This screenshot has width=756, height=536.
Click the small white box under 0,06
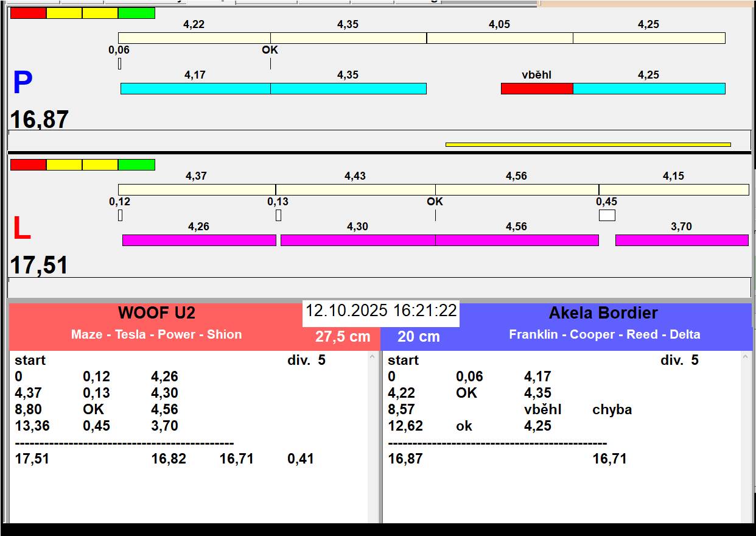(119, 63)
